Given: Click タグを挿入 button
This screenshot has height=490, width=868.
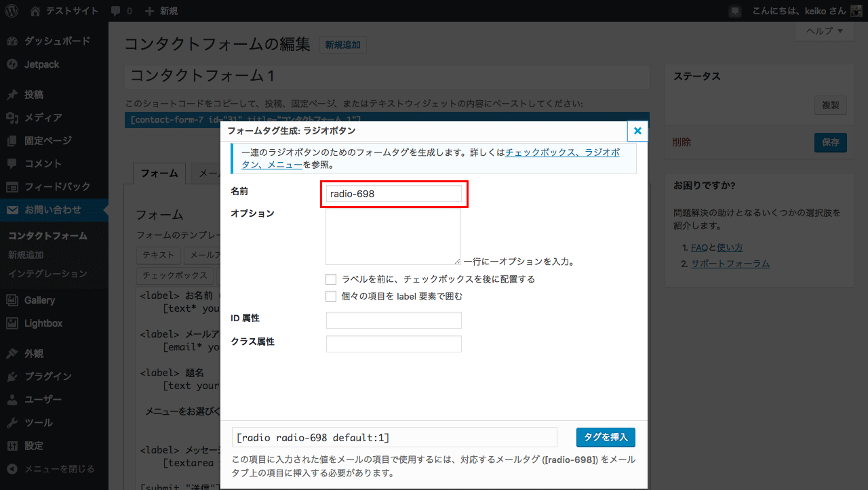Looking at the screenshot, I should click(x=606, y=437).
